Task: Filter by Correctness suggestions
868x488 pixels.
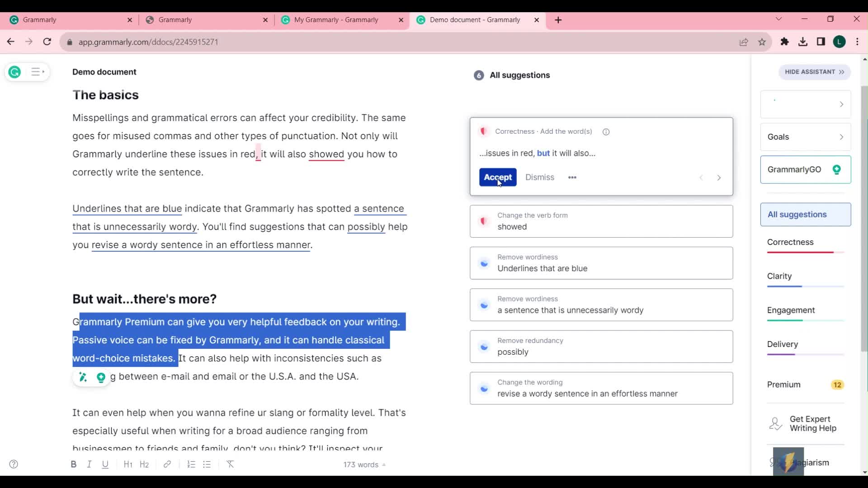Action: tap(806, 245)
